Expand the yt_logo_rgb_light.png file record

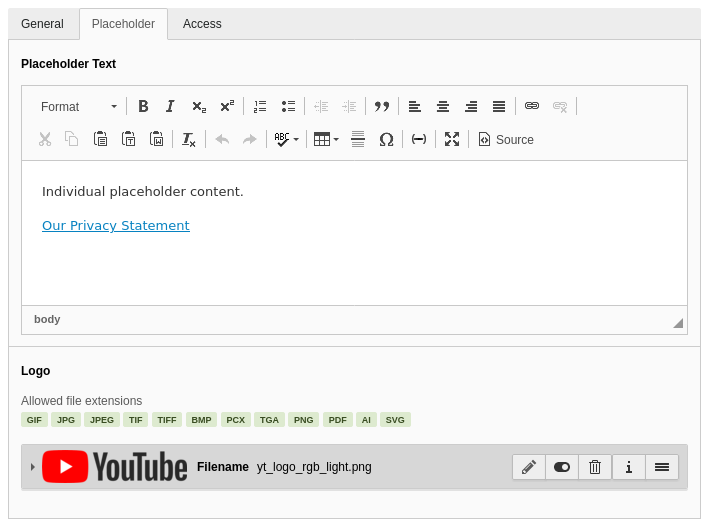pos(33,467)
